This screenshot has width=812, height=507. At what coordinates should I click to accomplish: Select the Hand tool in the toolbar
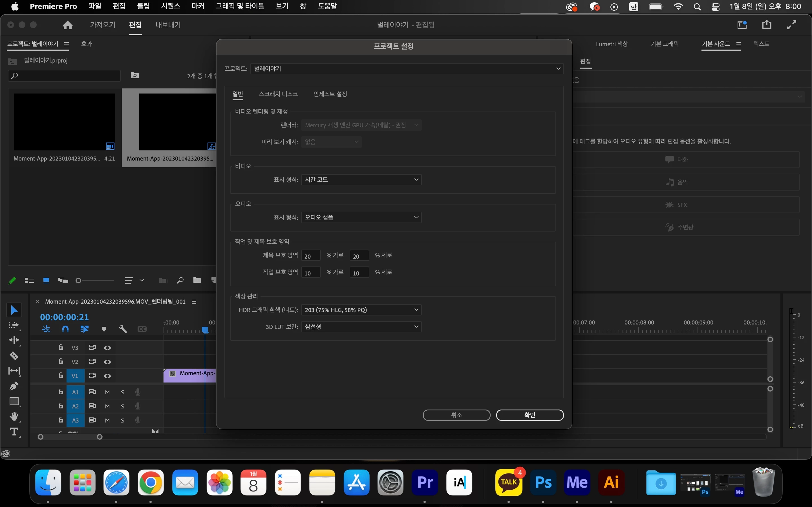(x=14, y=417)
